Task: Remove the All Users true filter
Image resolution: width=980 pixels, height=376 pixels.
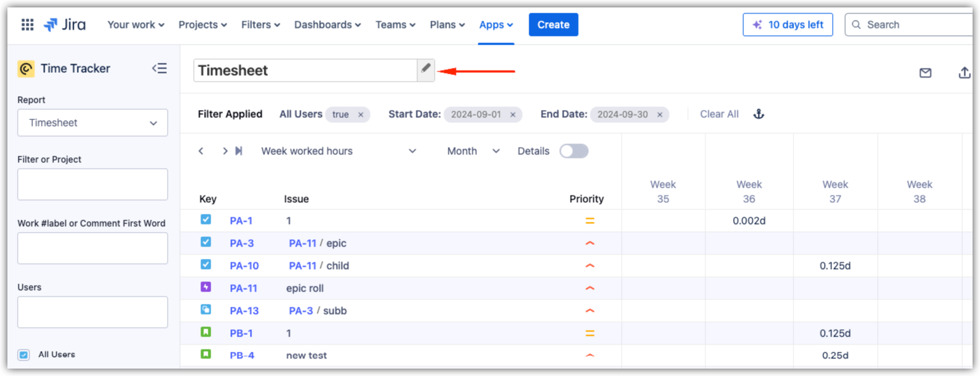Action: pyautogui.click(x=361, y=115)
